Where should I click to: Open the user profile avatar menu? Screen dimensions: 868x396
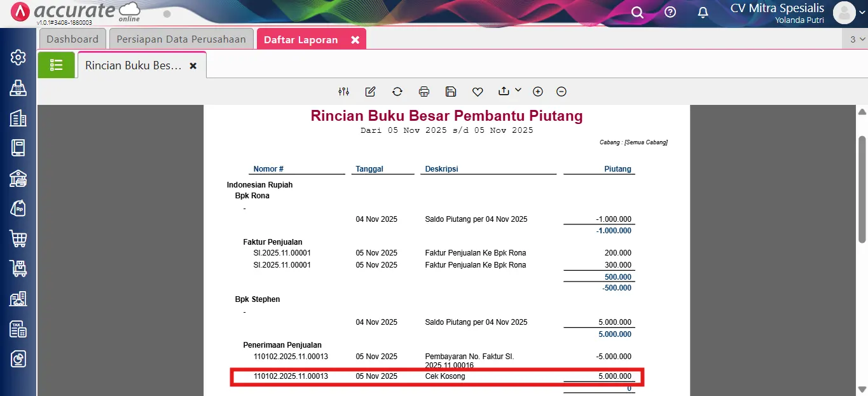844,13
